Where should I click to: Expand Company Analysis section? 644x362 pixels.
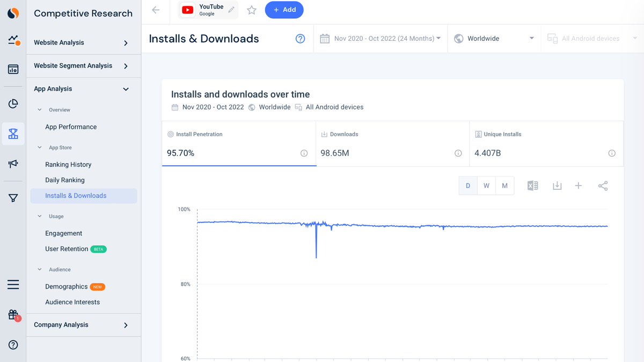[84, 325]
